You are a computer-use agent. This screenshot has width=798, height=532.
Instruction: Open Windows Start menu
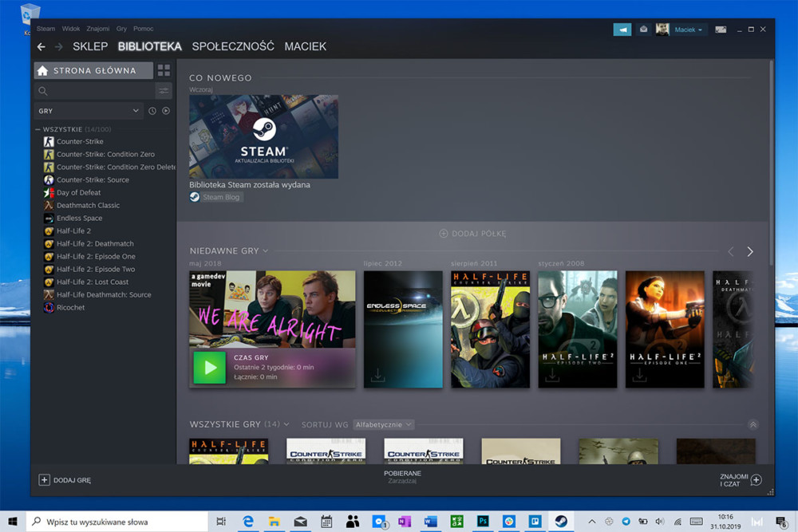[x=13, y=522]
